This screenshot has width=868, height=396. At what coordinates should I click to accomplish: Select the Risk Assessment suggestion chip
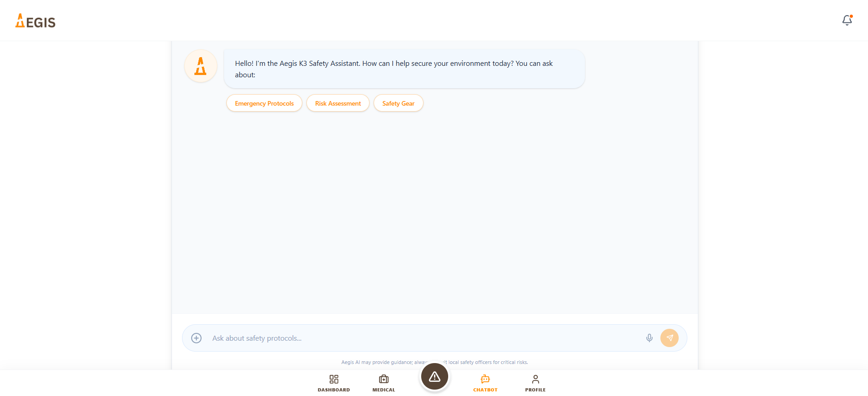(x=338, y=103)
